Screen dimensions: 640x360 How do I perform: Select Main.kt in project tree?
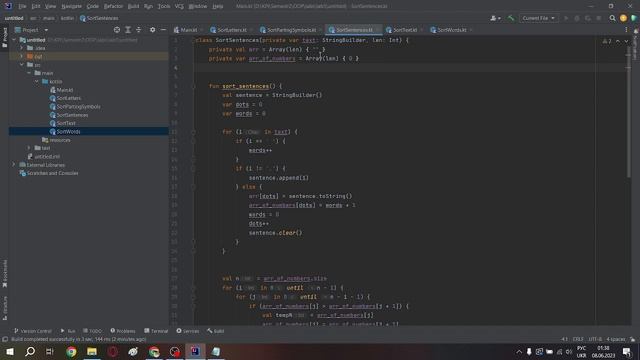click(64, 90)
